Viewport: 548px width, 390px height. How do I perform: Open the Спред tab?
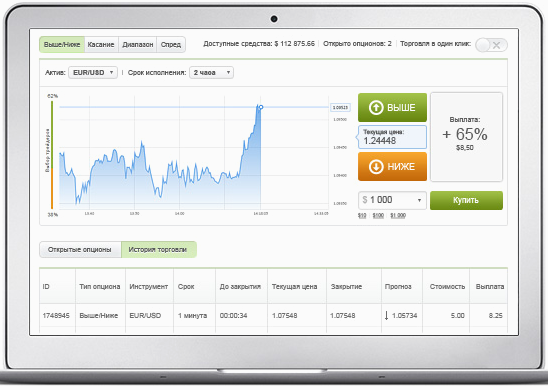pyautogui.click(x=171, y=45)
